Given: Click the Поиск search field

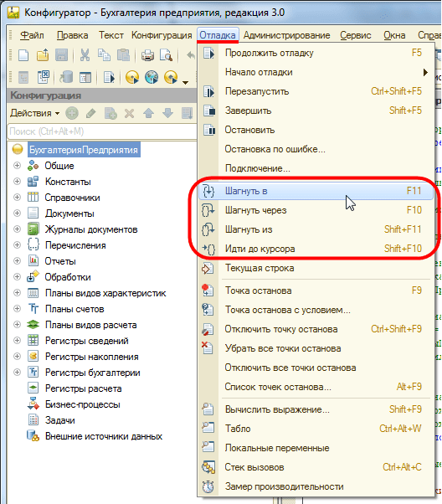Looking at the screenshot, I should [101, 131].
